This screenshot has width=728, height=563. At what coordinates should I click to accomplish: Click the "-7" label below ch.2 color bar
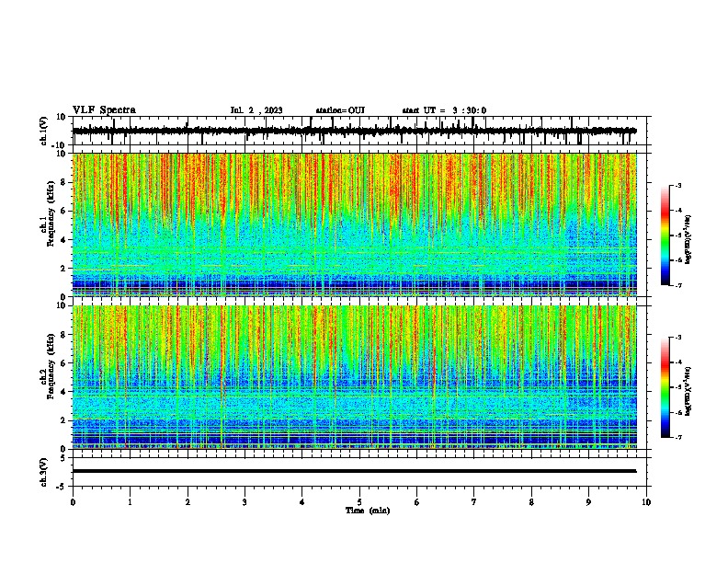point(677,438)
